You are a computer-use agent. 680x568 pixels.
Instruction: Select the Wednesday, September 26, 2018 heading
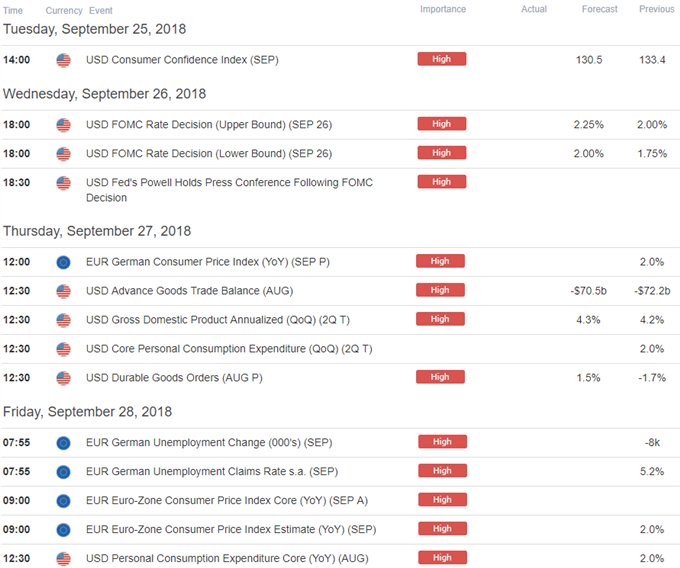105,94
